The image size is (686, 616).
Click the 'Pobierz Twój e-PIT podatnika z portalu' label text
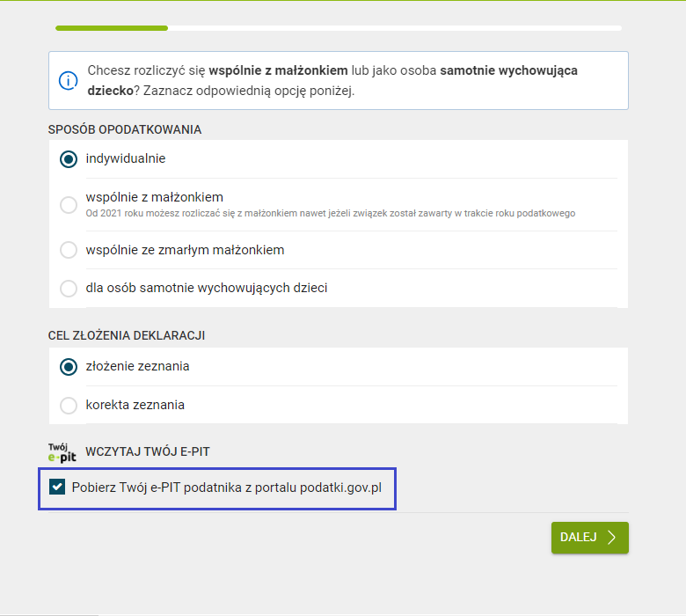227,487
